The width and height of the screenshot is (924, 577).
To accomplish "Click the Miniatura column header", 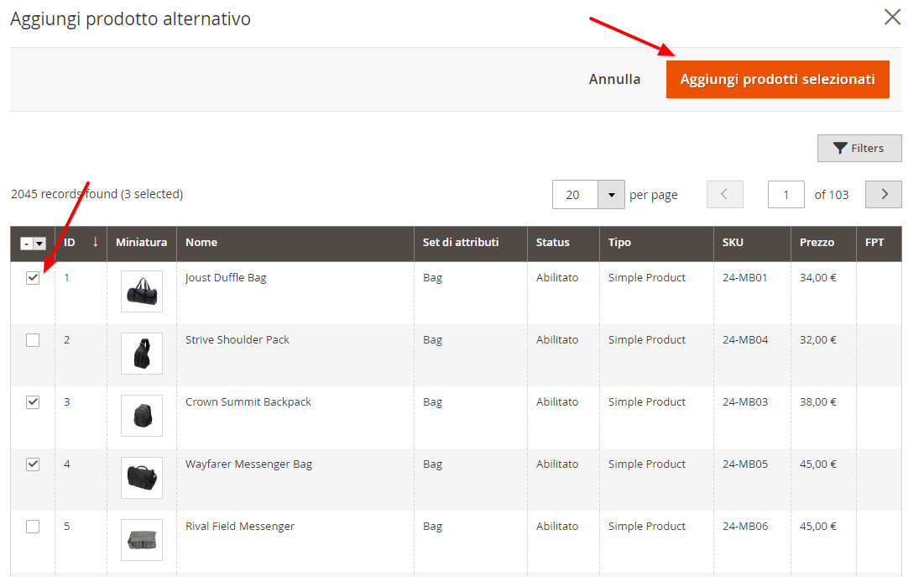I will coord(142,243).
